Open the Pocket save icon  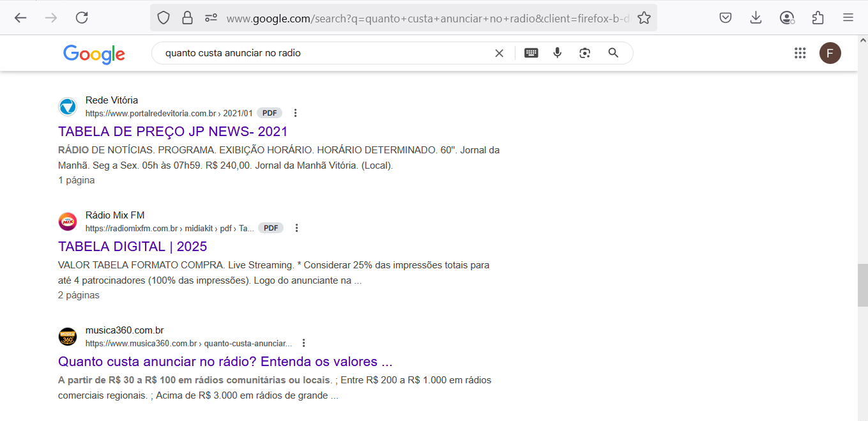click(x=726, y=18)
